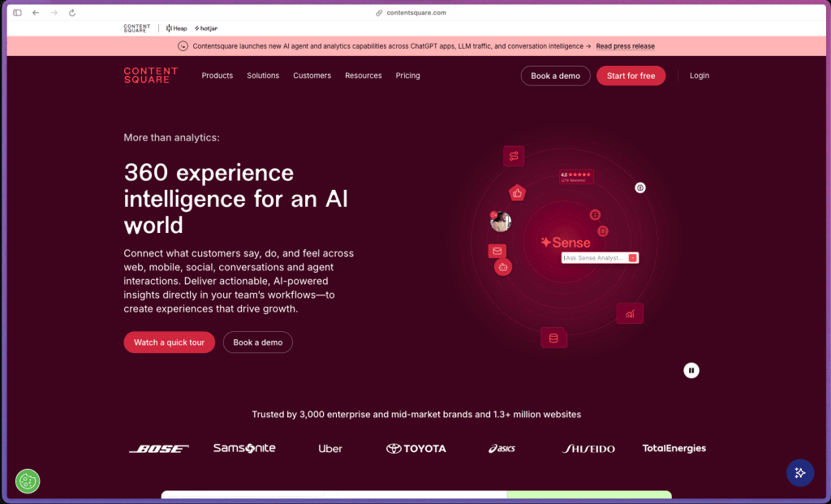Click the TotalEnergies logo

(x=674, y=448)
